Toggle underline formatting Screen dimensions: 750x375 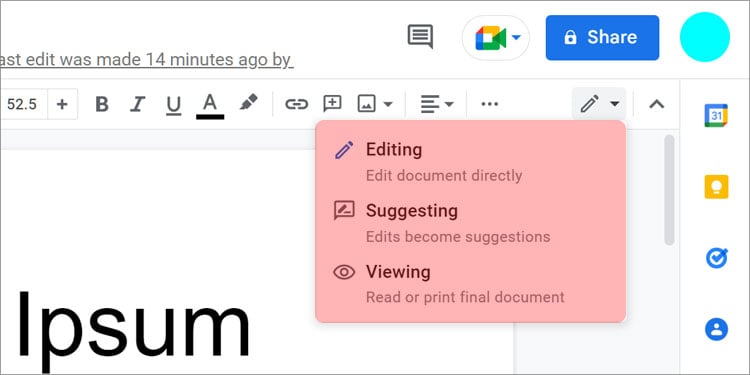click(173, 105)
